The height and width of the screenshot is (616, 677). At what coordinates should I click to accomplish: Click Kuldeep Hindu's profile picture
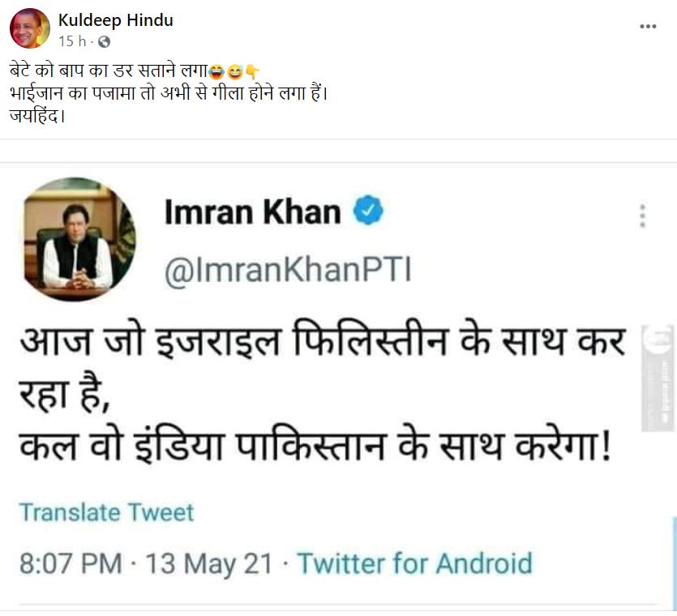[x=30, y=29]
